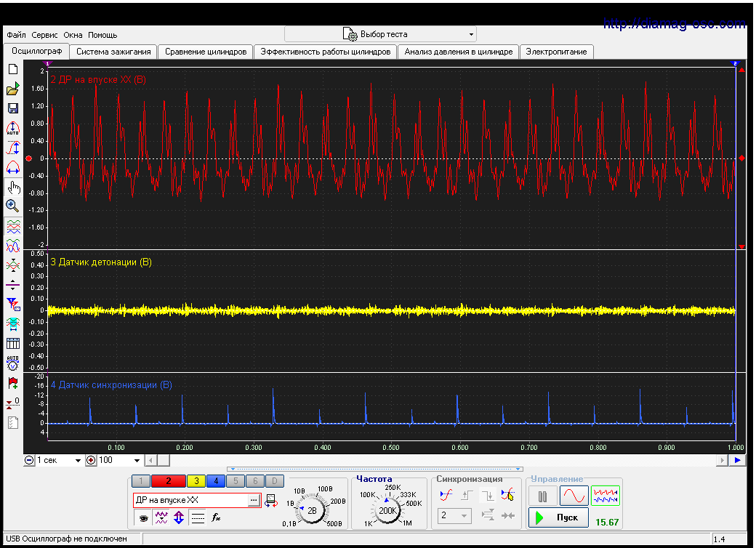
Task: Click the plus zoom-in time button
Action: pos(91,460)
